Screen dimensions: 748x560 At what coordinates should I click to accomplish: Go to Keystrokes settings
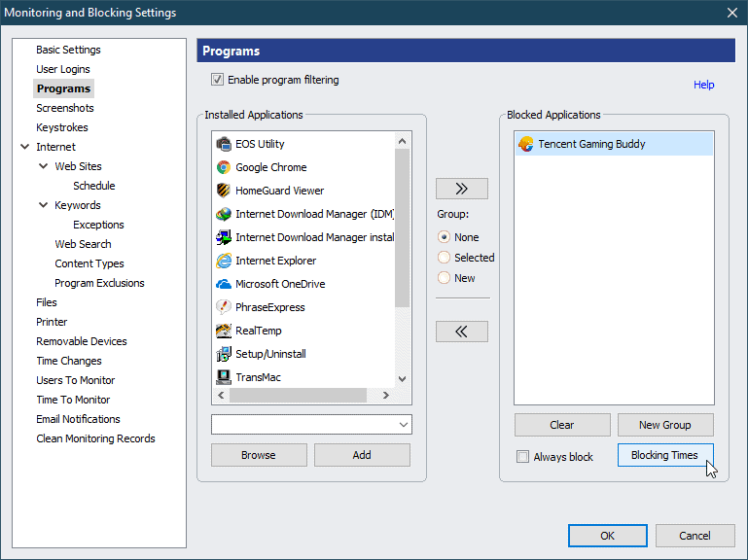(62, 127)
